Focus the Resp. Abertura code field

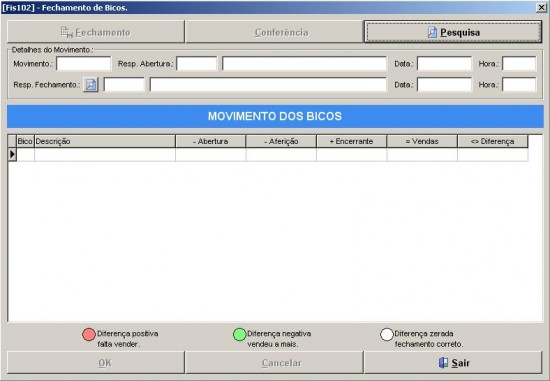(197, 64)
